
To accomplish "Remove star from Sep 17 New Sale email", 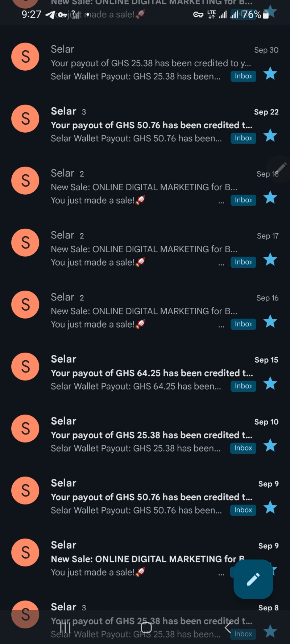I will (270, 259).
